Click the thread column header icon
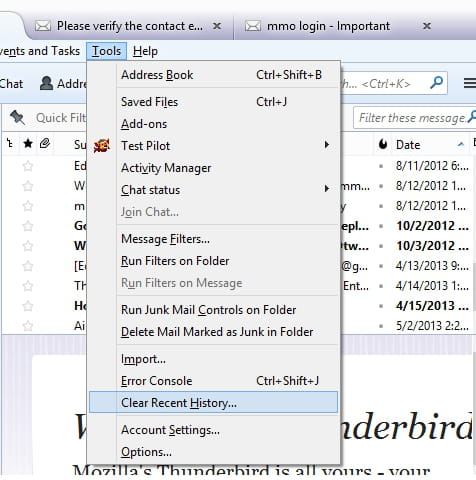This screenshot has height=480, width=476. 10,144
